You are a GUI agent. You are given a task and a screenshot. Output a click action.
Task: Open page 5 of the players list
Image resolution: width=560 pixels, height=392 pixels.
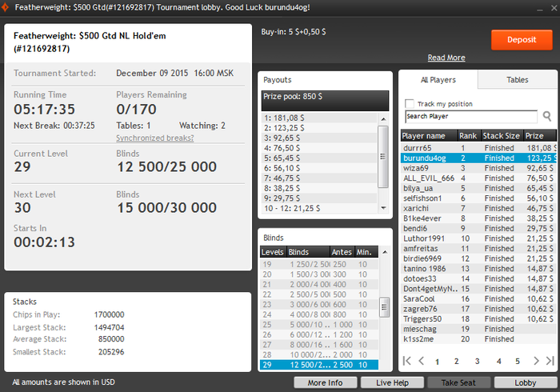(518, 362)
